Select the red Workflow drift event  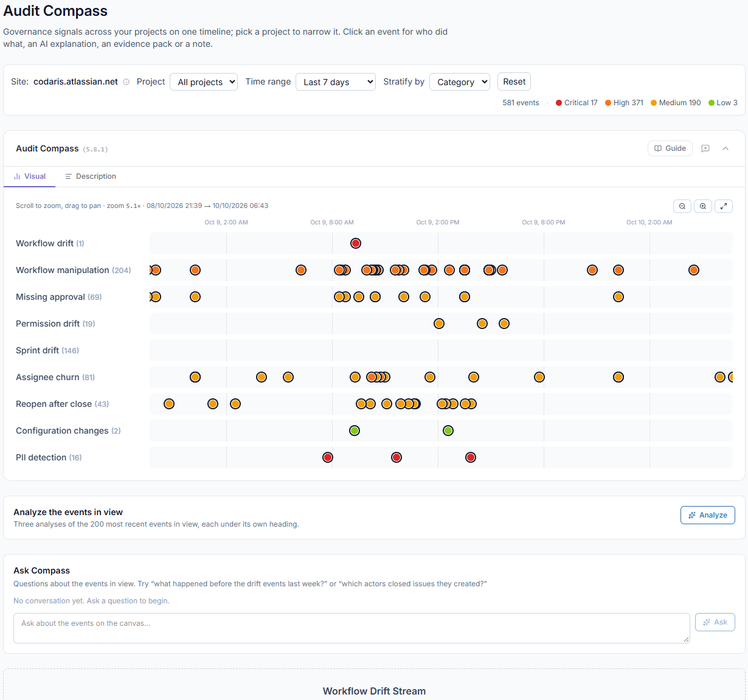click(356, 243)
